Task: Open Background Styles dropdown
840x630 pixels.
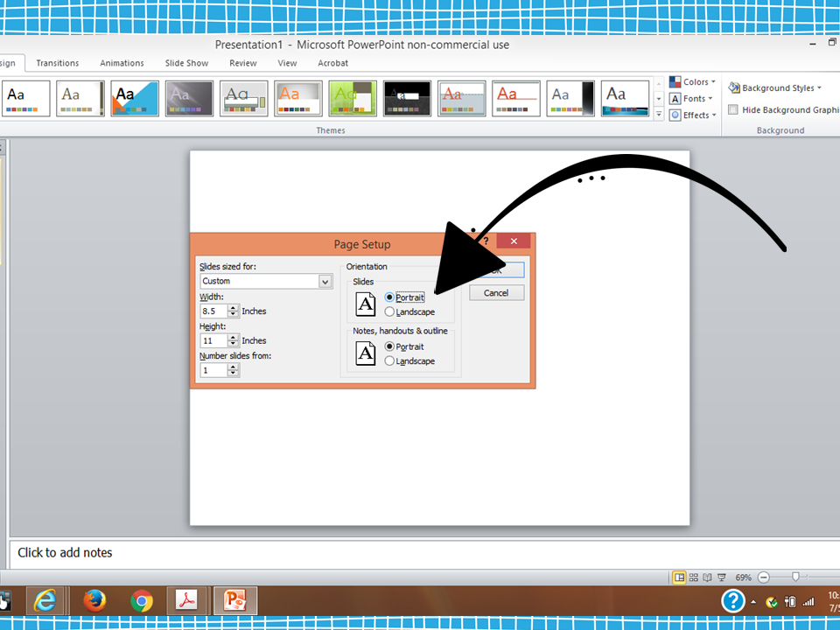Action: click(774, 87)
